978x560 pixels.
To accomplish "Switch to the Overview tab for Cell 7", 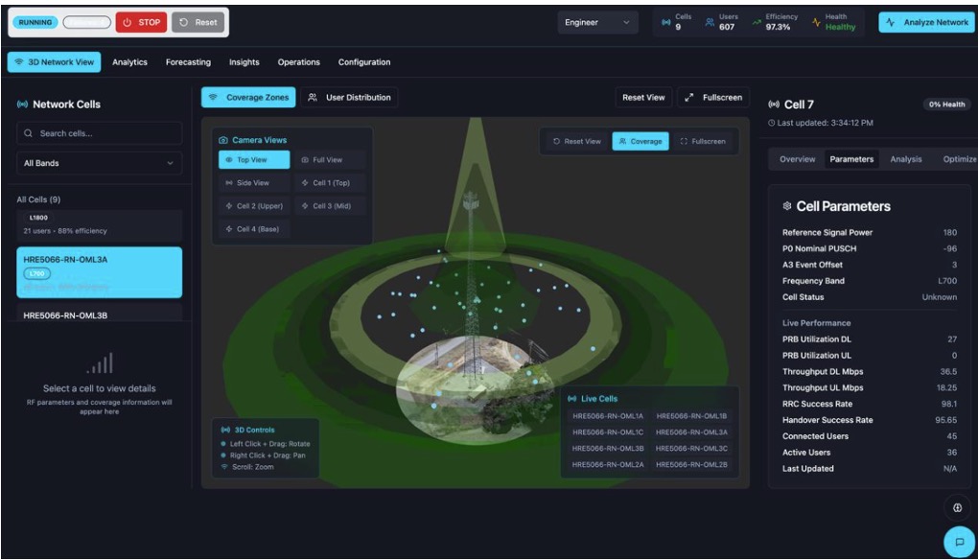I will (x=797, y=159).
